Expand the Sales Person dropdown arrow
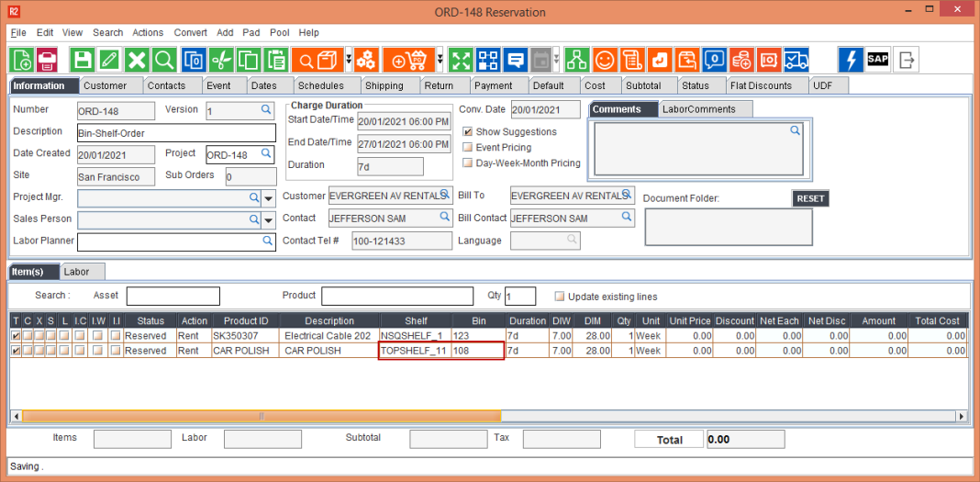 (x=269, y=220)
